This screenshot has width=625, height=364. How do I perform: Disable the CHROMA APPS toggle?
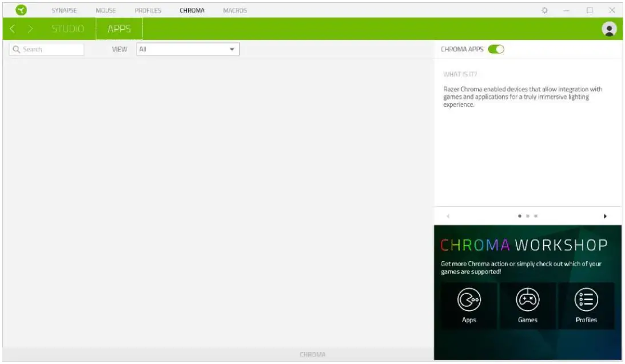click(x=496, y=49)
